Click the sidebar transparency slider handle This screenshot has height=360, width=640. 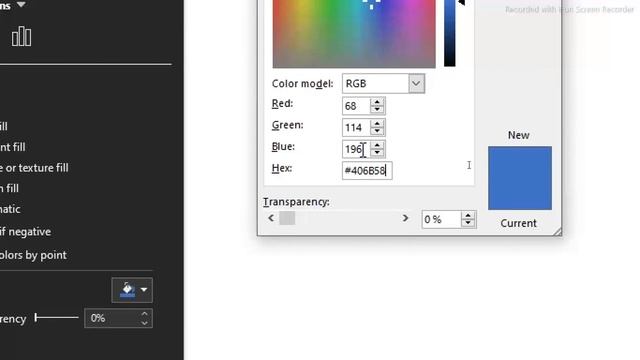[36, 318]
